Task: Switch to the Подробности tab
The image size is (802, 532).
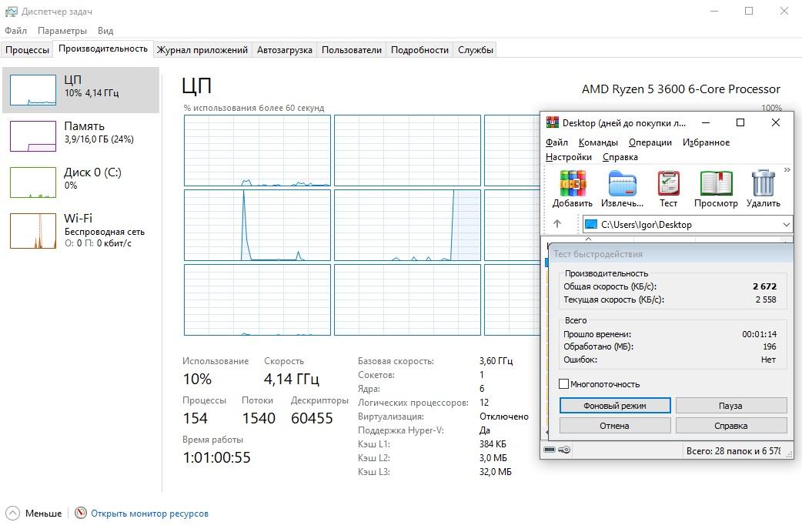Action: (419, 49)
